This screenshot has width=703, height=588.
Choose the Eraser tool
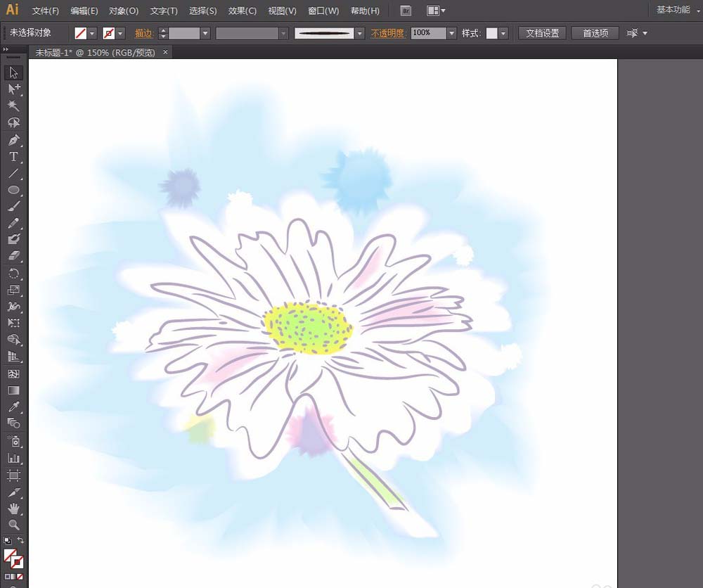tap(13, 257)
